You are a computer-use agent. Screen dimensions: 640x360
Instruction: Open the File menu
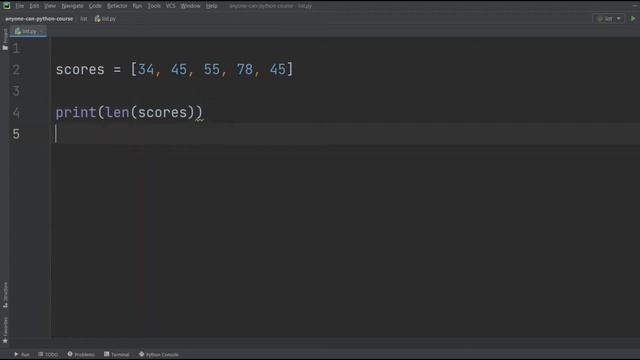(20, 6)
